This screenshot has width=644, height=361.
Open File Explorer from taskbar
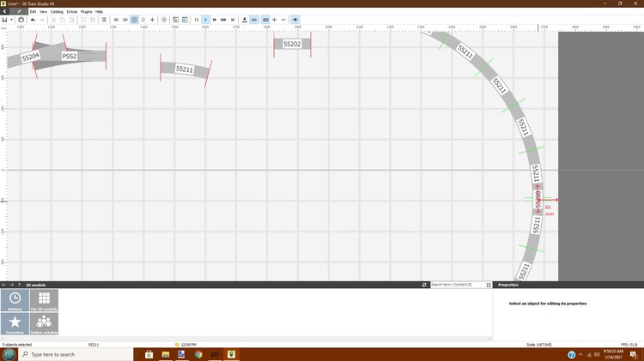tap(166, 354)
